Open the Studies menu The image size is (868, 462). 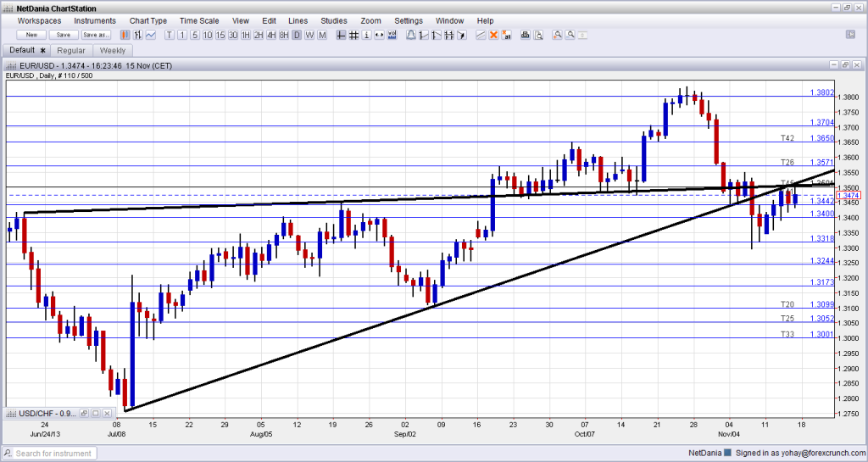[334, 20]
